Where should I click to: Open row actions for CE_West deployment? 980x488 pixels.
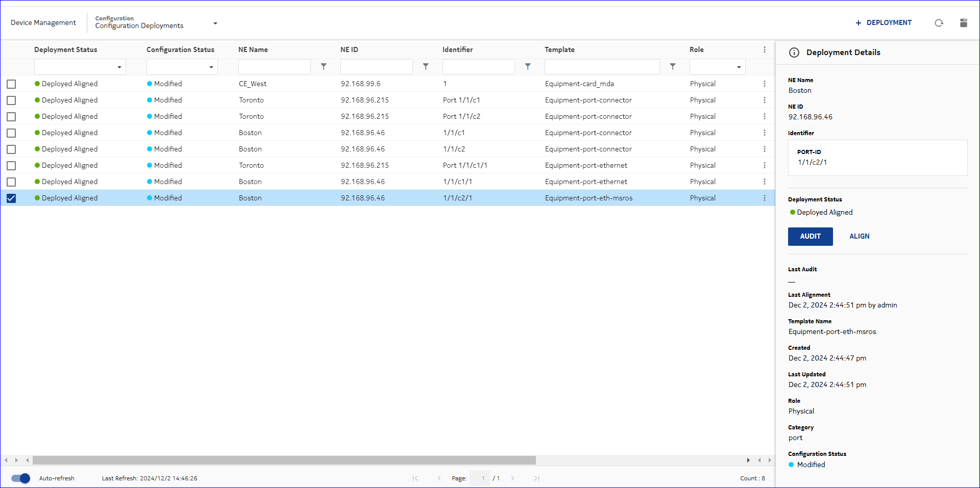pyautogui.click(x=764, y=84)
